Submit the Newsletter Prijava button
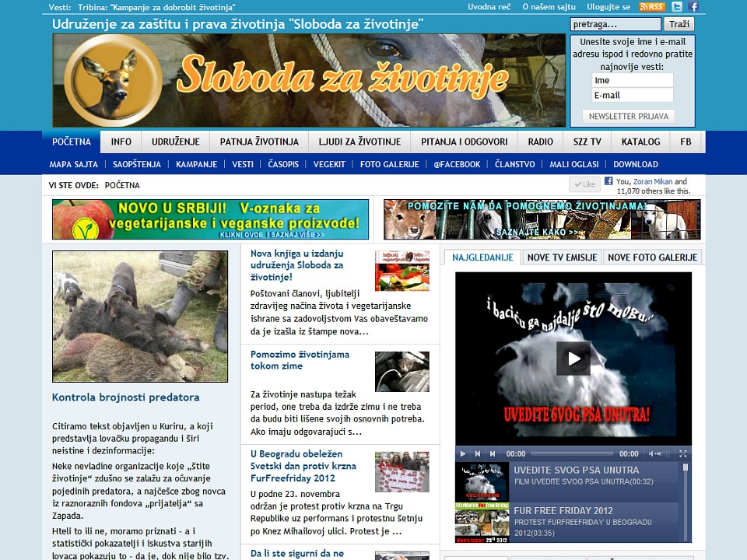Screen dimensions: 747x560 tap(629, 116)
